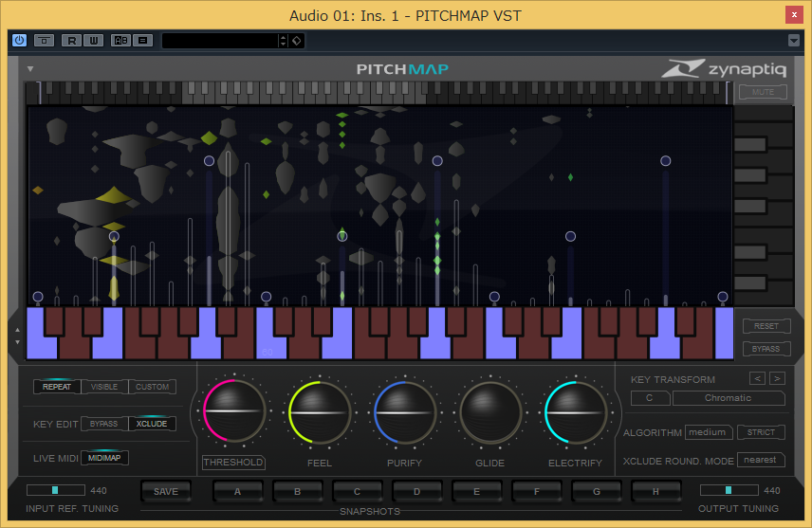This screenshot has width=812, height=528.
Task: Select snapshot G
Action: pyautogui.click(x=596, y=491)
